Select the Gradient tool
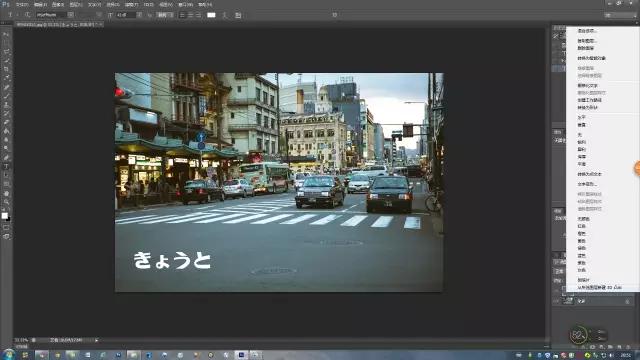Screen dimensions: 640x360 click(6, 131)
